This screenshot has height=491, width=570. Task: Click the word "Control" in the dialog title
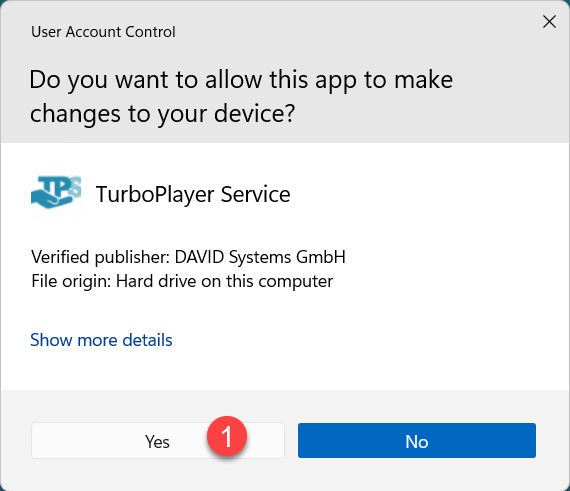pos(150,32)
